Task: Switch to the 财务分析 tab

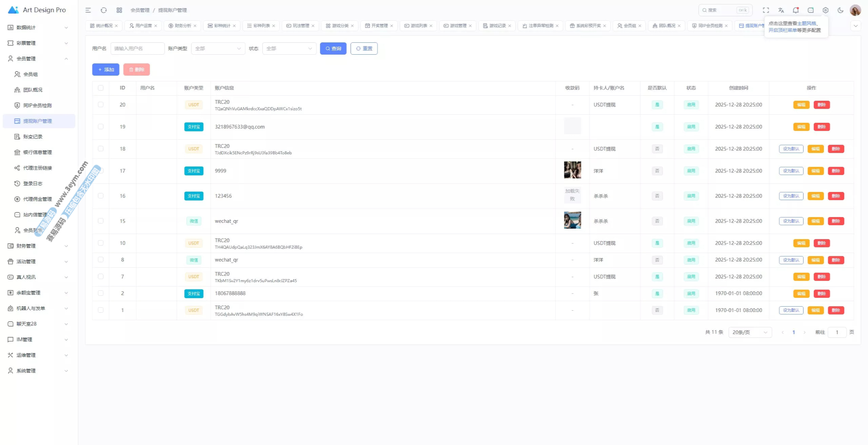Action: (182, 26)
